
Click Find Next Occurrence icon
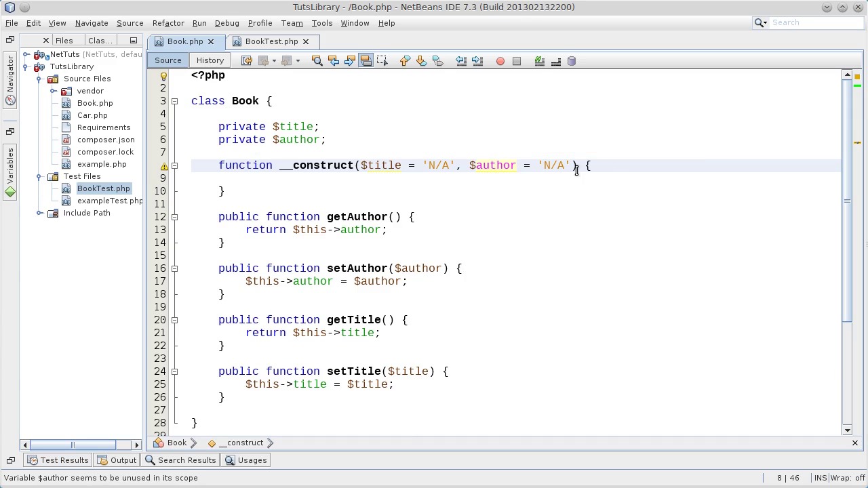tap(349, 61)
